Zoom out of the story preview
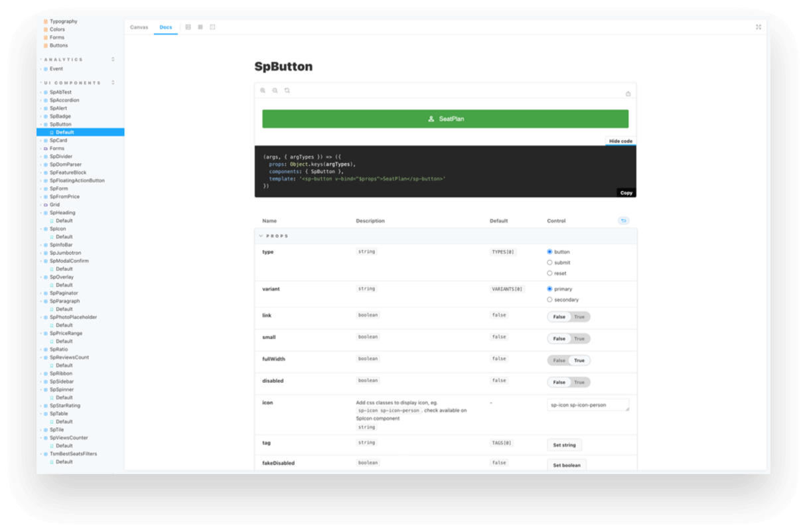The width and height of the screenshot is (807, 532). [x=275, y=90]
